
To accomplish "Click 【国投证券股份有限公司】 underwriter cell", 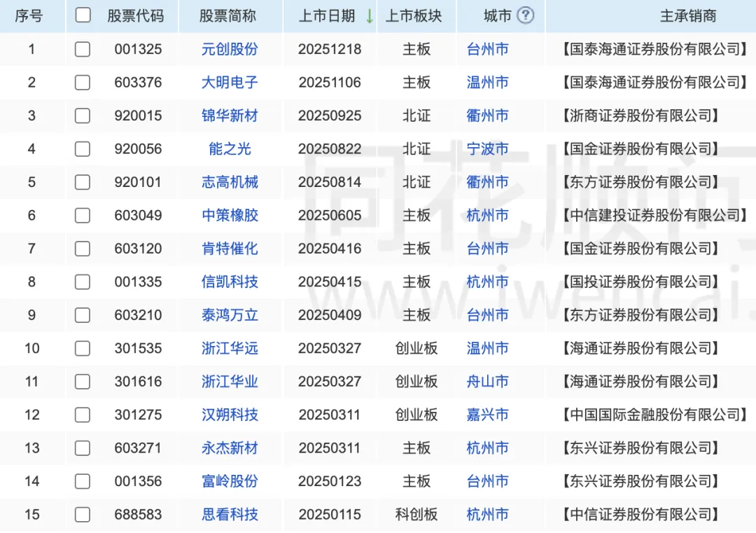I will click(x=640, y=282).
